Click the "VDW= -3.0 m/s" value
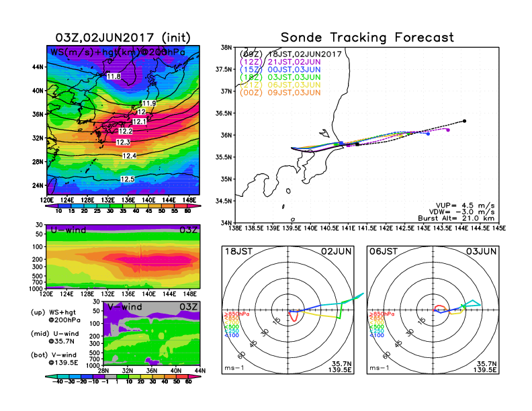Image resolution: width=532 pixels, height=411 pixels. (461, 212)
